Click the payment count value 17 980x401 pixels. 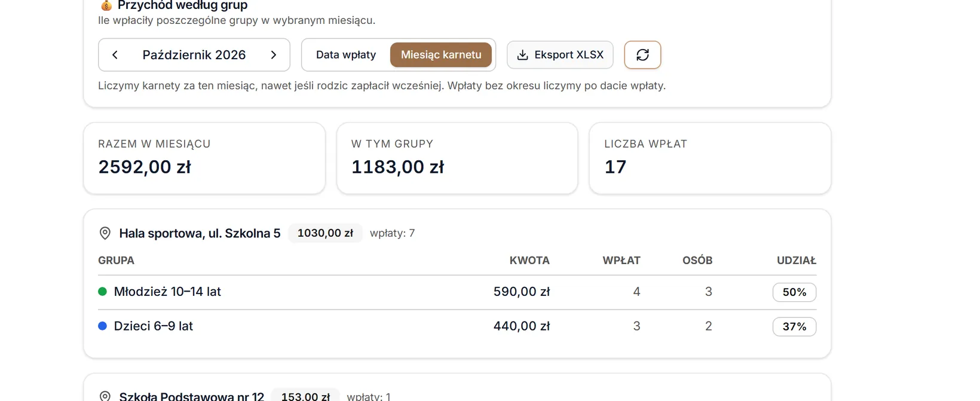pyautogui.click(x=615, y=167)
